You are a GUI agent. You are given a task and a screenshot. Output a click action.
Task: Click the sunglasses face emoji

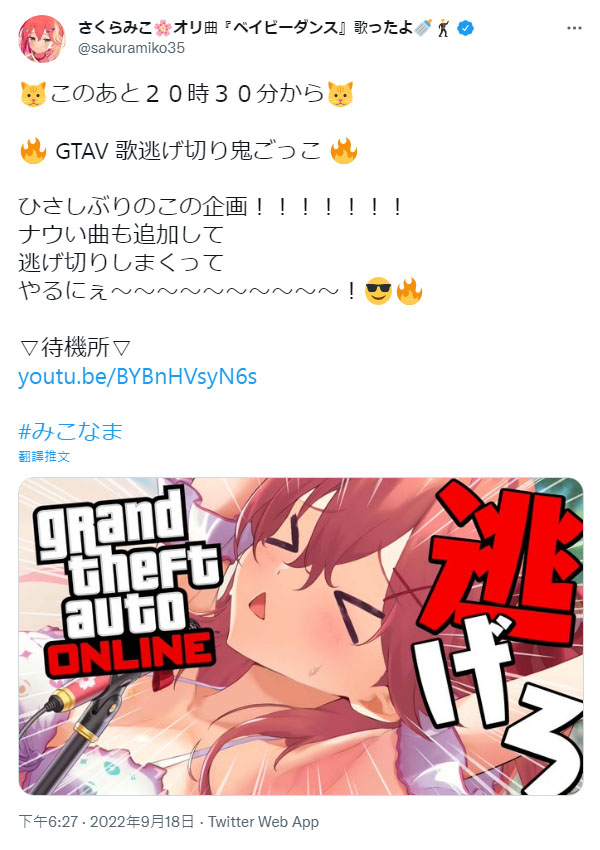pyautogui.click(x=378, y=291)
